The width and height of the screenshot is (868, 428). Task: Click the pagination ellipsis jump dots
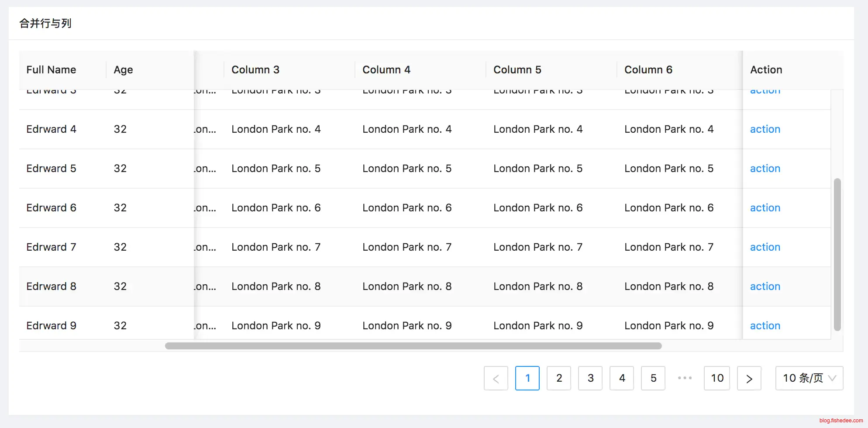pyautogui.click(x=685, y=378)
